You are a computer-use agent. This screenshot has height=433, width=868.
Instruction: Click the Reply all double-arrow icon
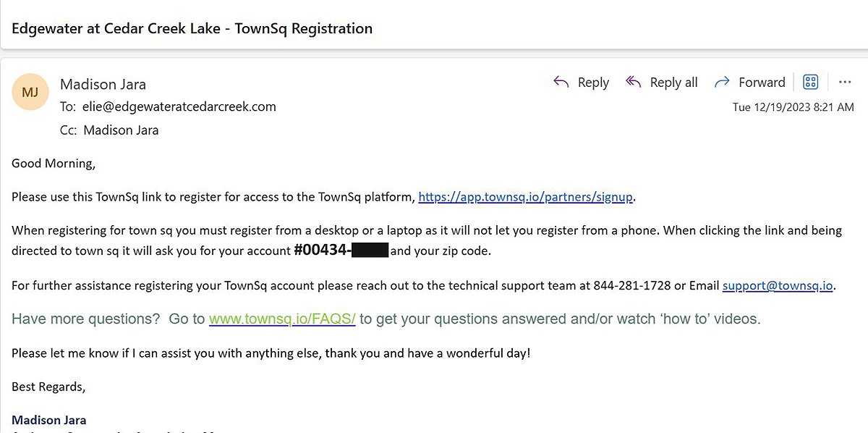click(633, 82)
